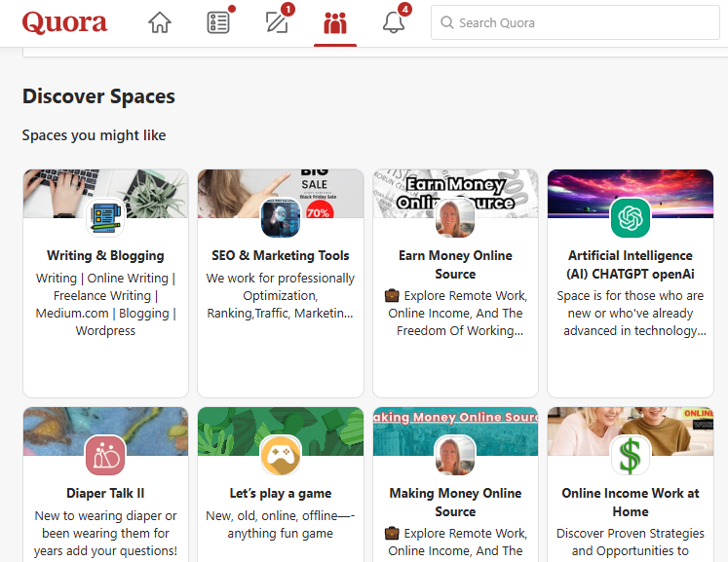Click 'Space is for those who are' description
Screen dimensions: 728x562
(630, 314)
